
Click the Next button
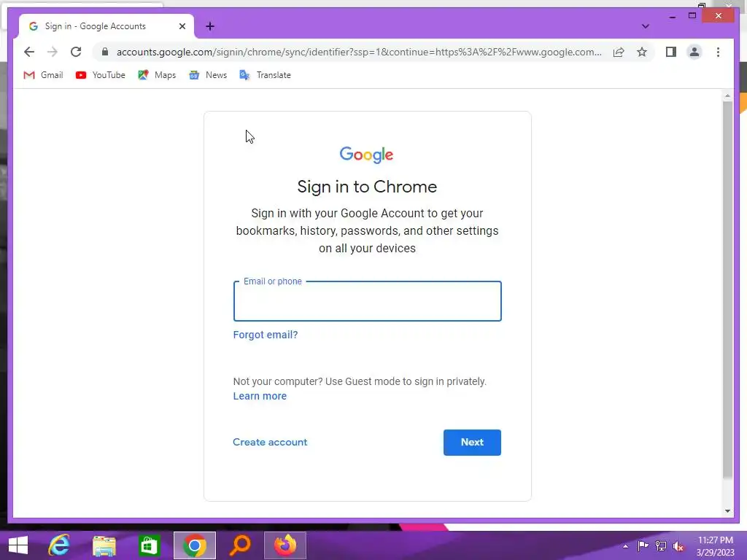(x=472, y=443)
